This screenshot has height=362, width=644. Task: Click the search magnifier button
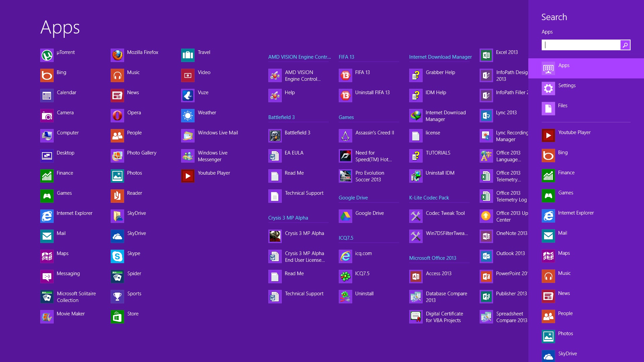click(x=625, y=45)
